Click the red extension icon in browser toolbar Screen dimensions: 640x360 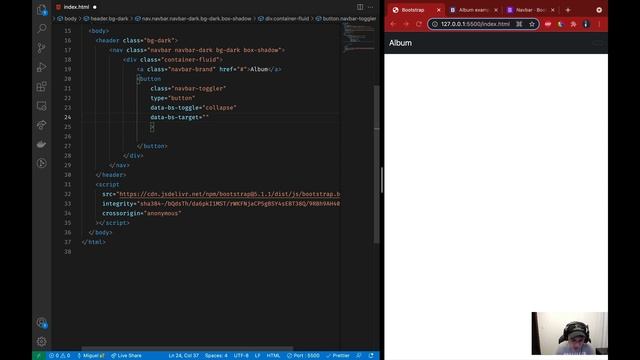pyautogui.click(x=548, y=24)
